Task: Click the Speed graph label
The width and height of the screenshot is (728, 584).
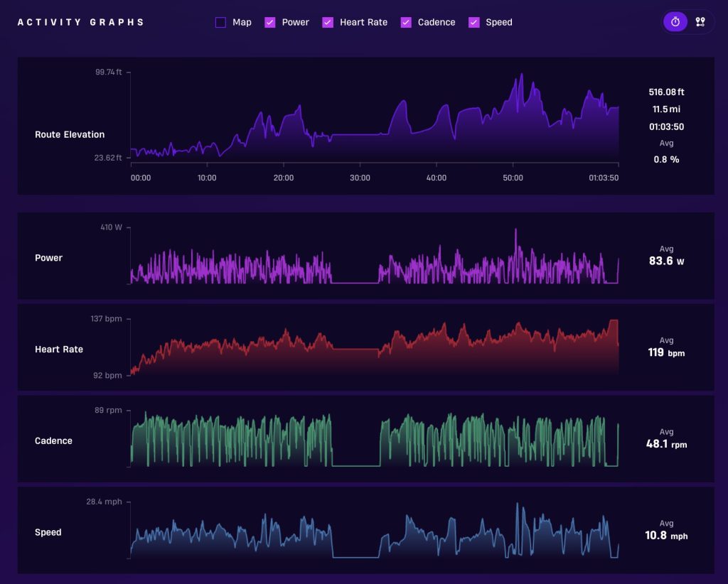Action: [x=48, y=532]
